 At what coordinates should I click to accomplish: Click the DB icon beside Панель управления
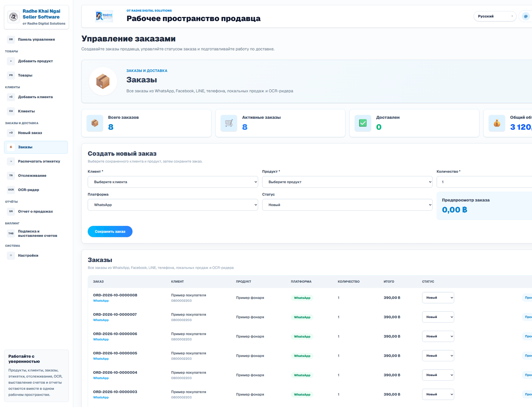(x=11, y=39)
